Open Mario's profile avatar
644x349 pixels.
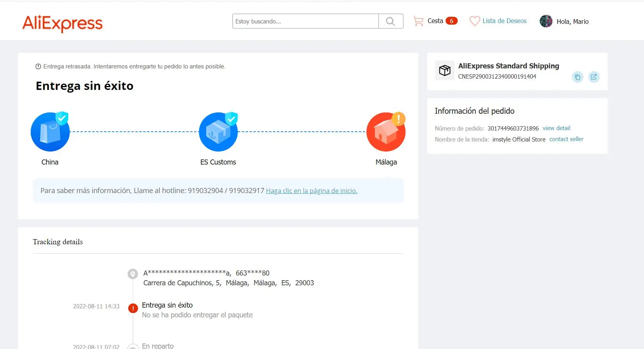click(x=546, y=21)
